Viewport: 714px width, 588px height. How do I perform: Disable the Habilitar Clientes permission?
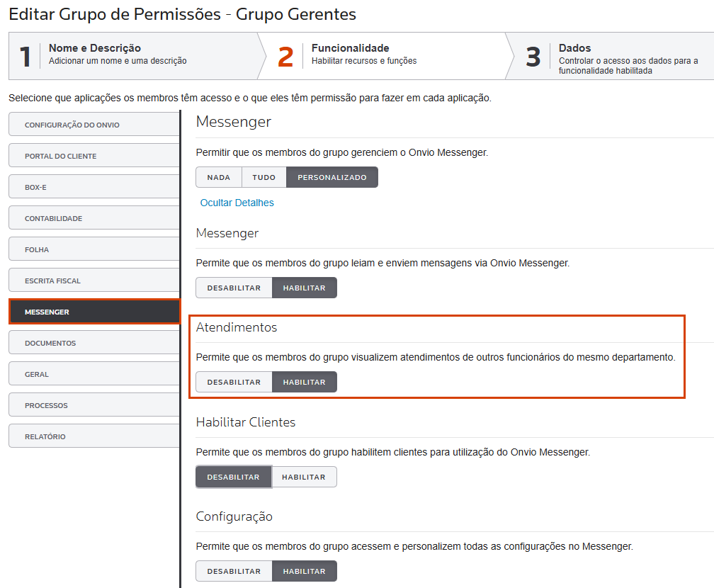pos(234,477)
